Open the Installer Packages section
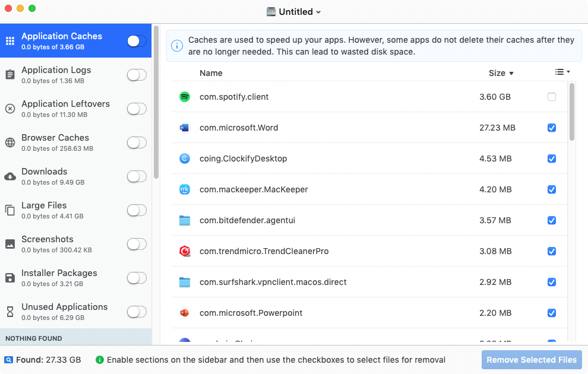The width and height of the screenshot is (588, 374). 76,278
